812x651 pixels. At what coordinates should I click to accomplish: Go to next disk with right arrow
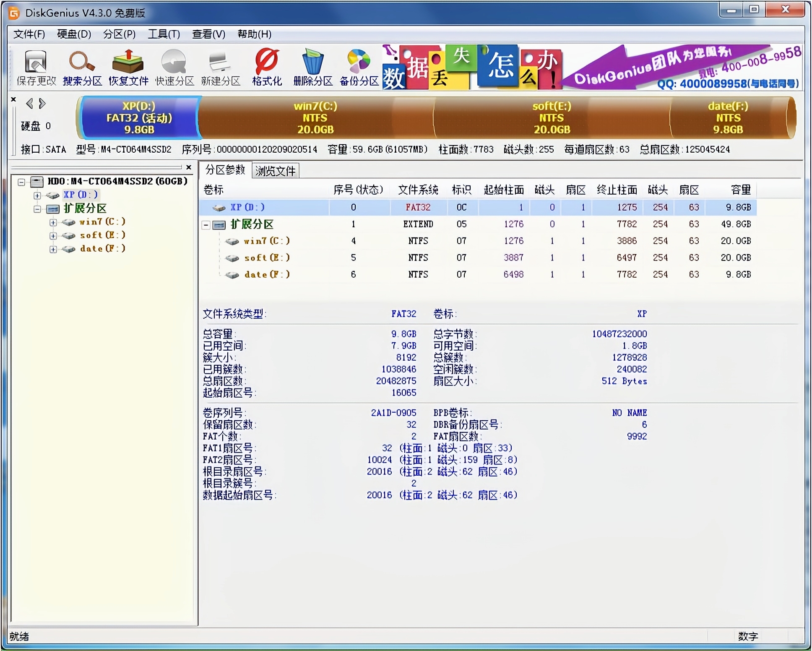point(42,103)
